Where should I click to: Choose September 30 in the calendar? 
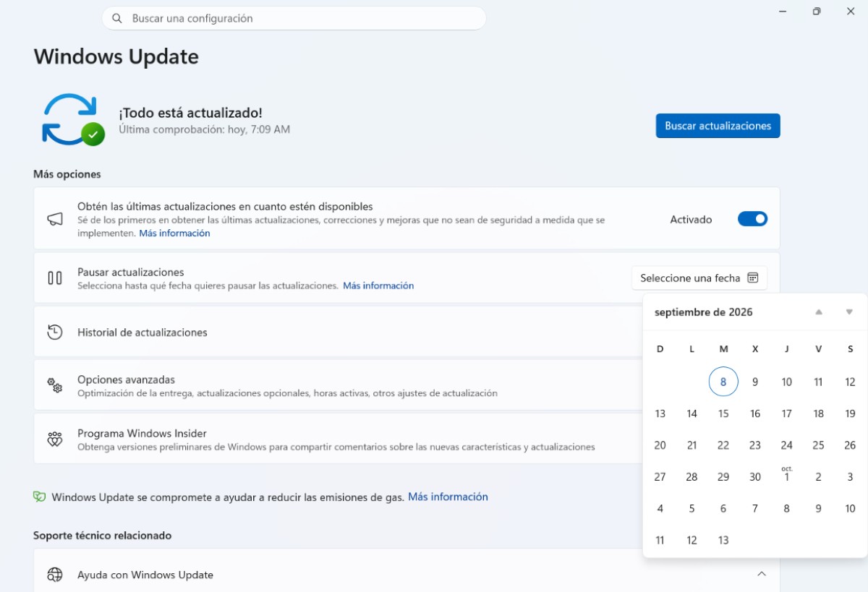pos(755,477)
